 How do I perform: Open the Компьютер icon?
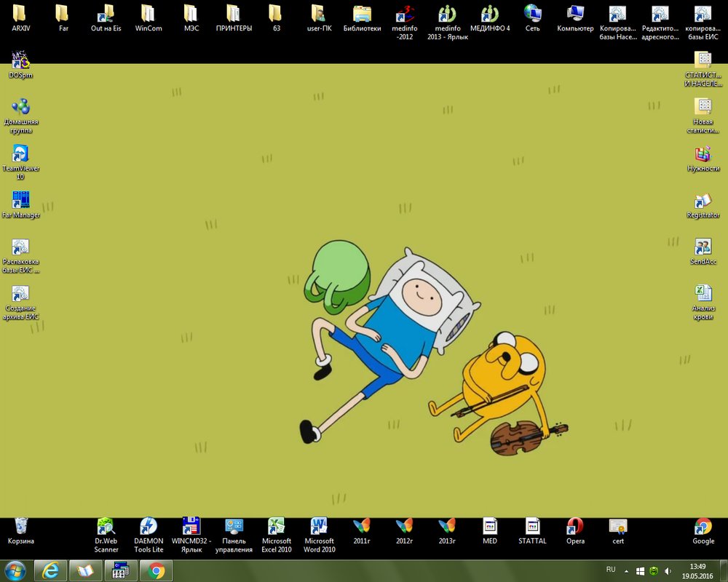point(575,19)
